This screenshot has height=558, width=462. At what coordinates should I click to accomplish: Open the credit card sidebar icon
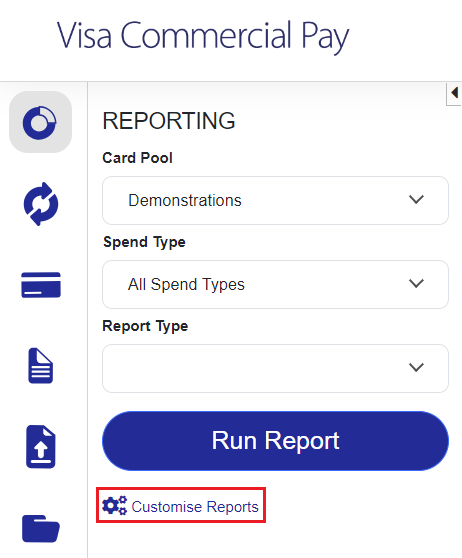(41, 285)
